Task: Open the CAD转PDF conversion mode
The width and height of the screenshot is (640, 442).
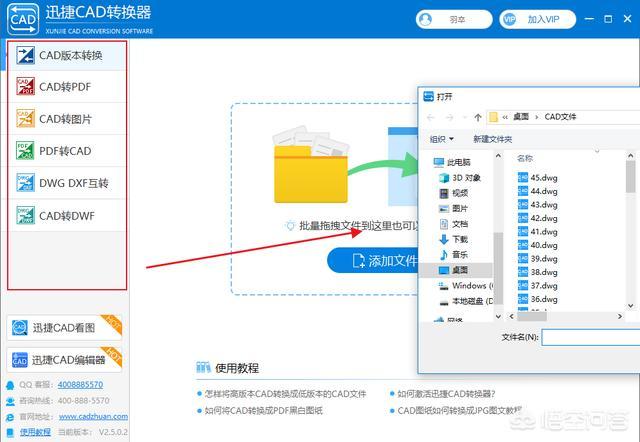Action: 67,87
